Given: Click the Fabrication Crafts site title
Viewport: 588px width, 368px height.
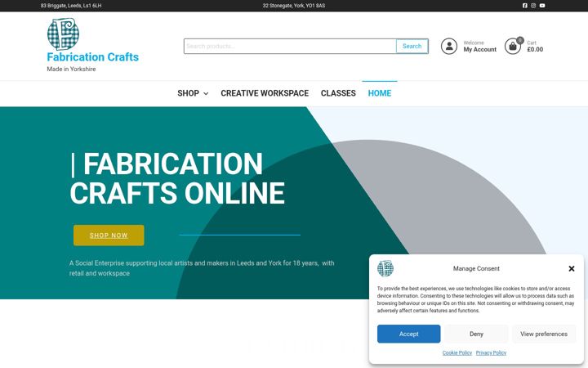Looking at the screenshot, I should [x=92, y=57].
